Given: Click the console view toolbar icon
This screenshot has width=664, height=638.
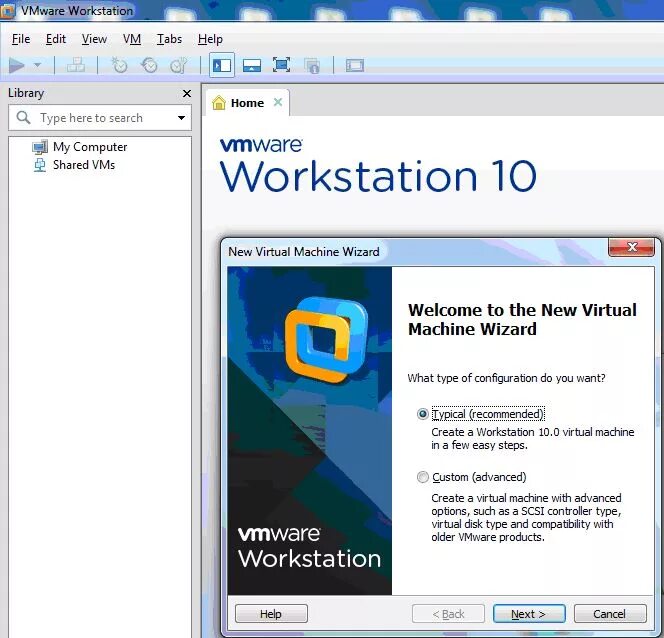Looking at the screenshot, I should tap(355, 65).
